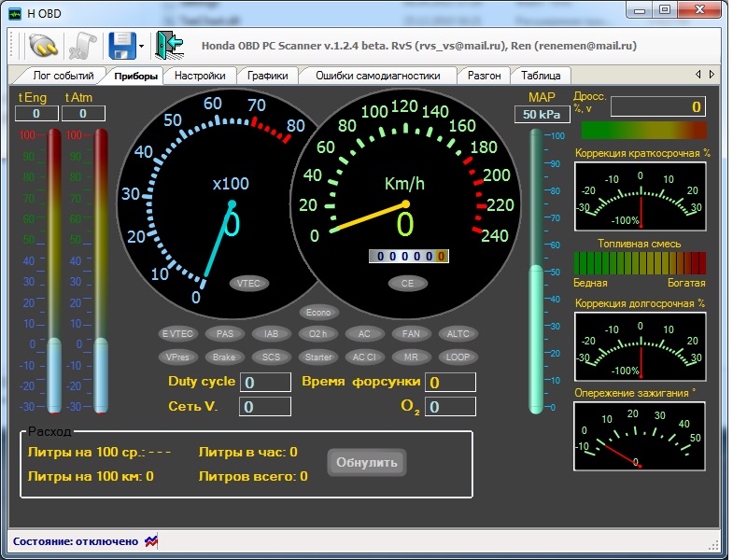Click the status bar connection icon

(x=151, y=541)
